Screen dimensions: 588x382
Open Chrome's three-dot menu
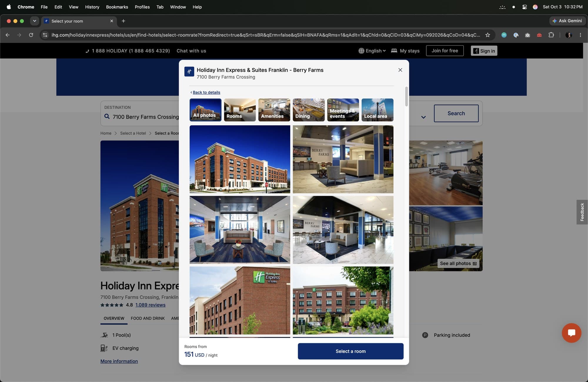tap(580, 35)
